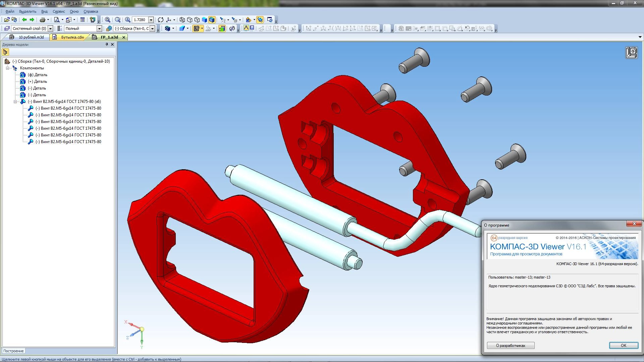
Task: Open the Окно menu
Action: (74, 11)
